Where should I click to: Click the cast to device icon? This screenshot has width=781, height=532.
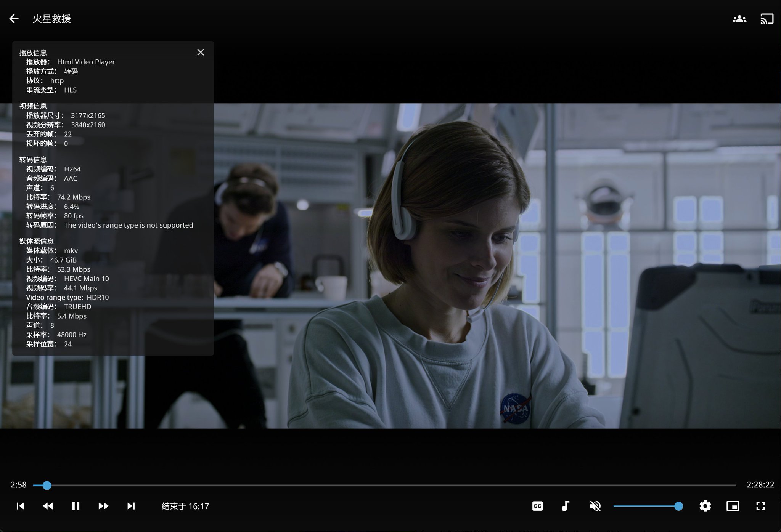tap(767, 19)
